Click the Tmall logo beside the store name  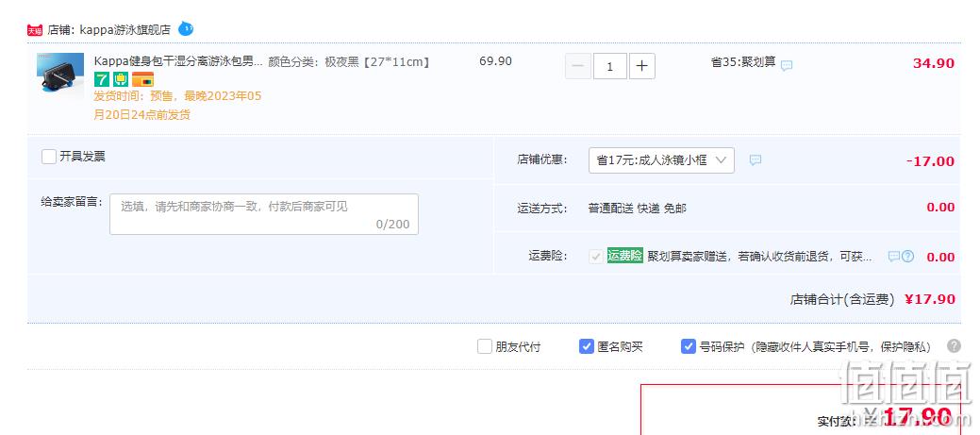point(35,30)
